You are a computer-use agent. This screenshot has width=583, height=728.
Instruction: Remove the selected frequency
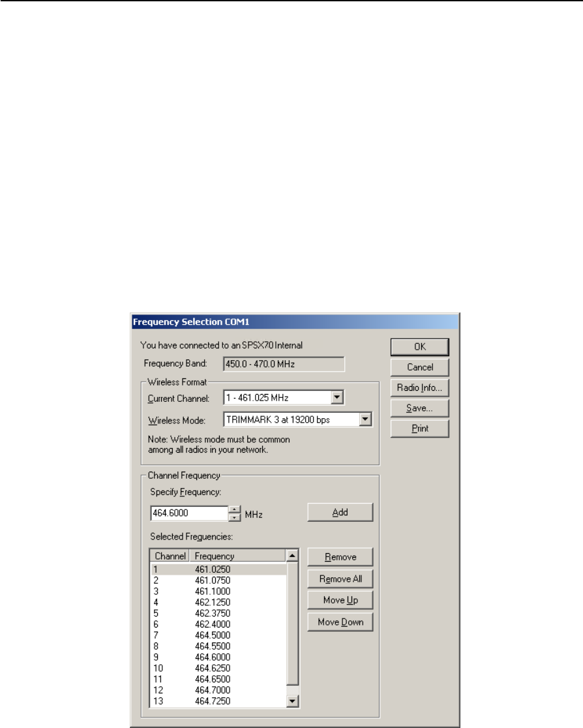340,557
